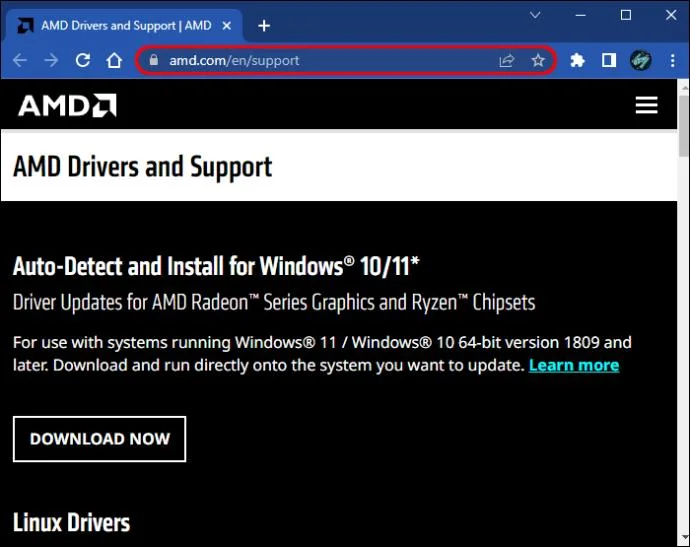Open the Learn more link

[574, 365]
